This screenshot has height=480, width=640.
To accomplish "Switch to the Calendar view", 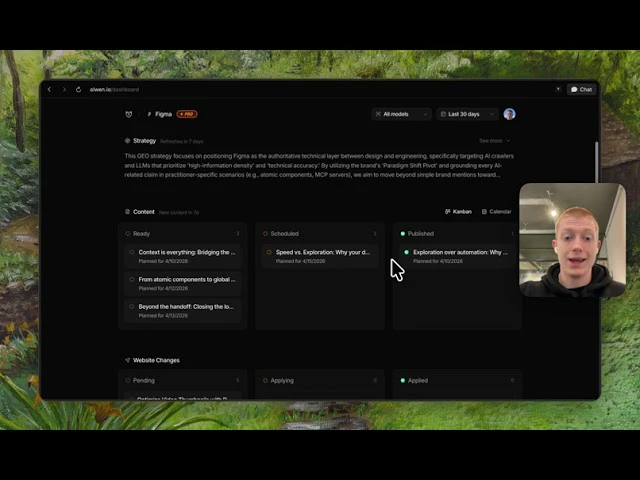I will point(496,212).
